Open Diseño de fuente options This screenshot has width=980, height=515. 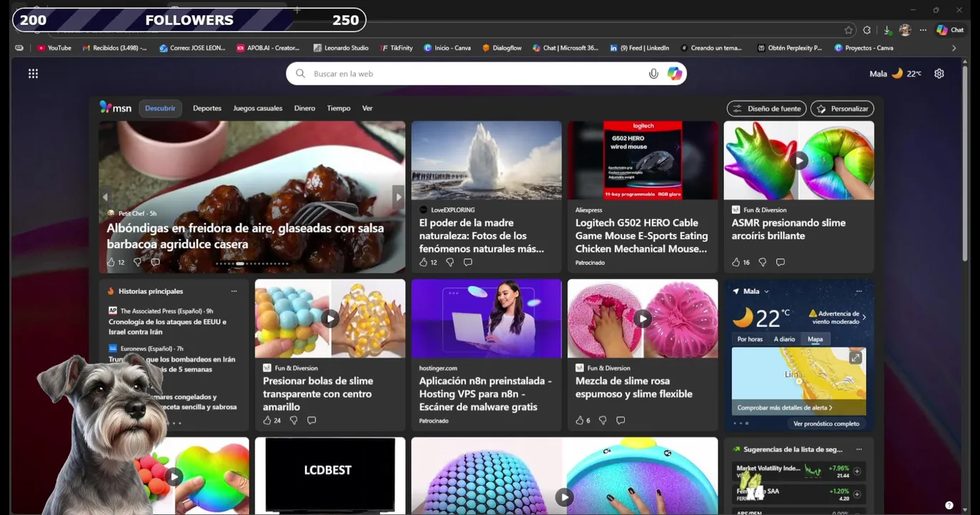tap(767, 109)
